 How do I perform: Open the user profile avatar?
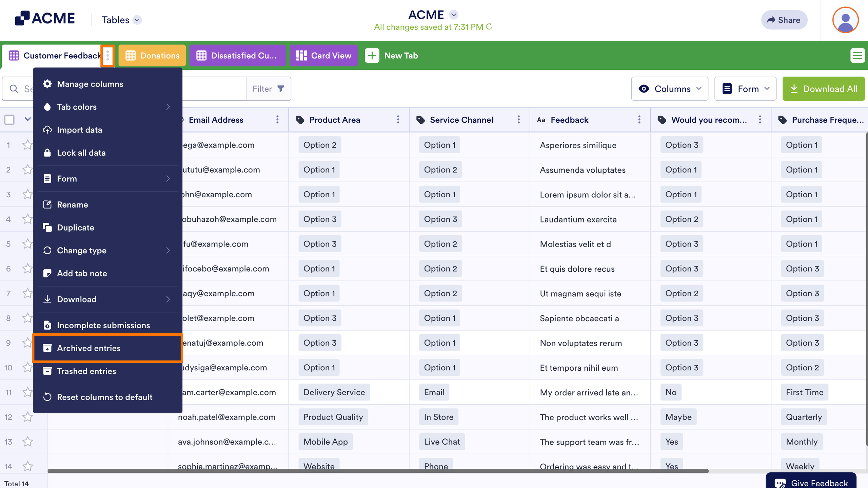tap(845, 20)
